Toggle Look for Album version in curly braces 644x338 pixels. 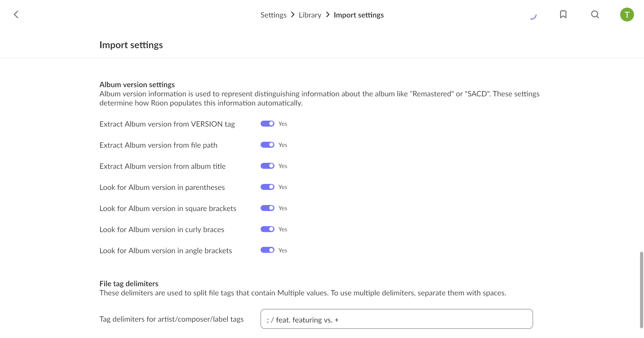click(267, 229)
